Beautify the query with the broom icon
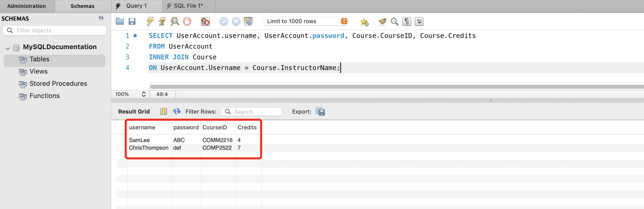Viewport: 644px width, 209px height. tap(382, 22)
